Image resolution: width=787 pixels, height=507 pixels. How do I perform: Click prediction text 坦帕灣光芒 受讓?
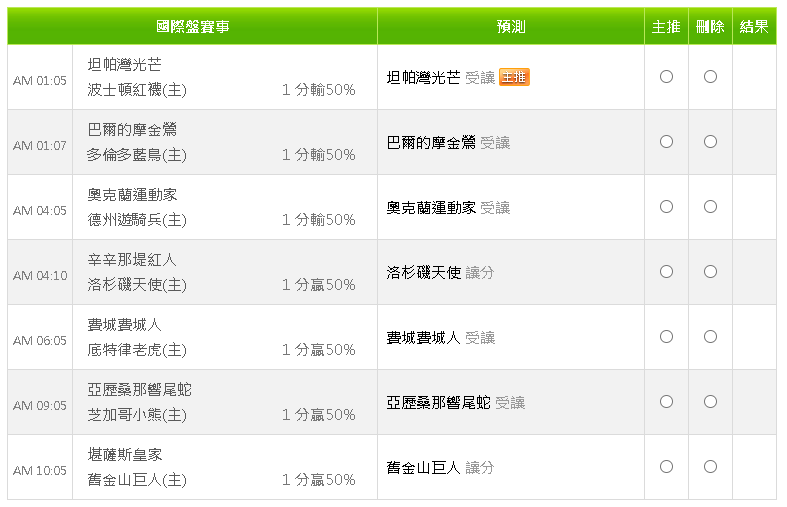coord(441,77)
